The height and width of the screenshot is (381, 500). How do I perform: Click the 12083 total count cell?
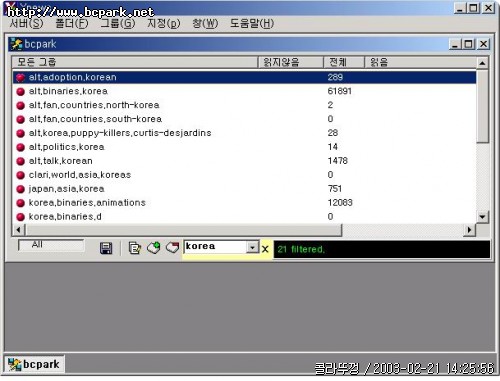340,203
